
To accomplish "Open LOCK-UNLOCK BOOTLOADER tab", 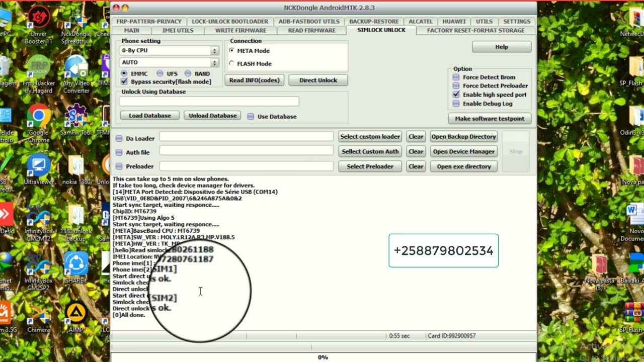I will (x=230, y=22).
